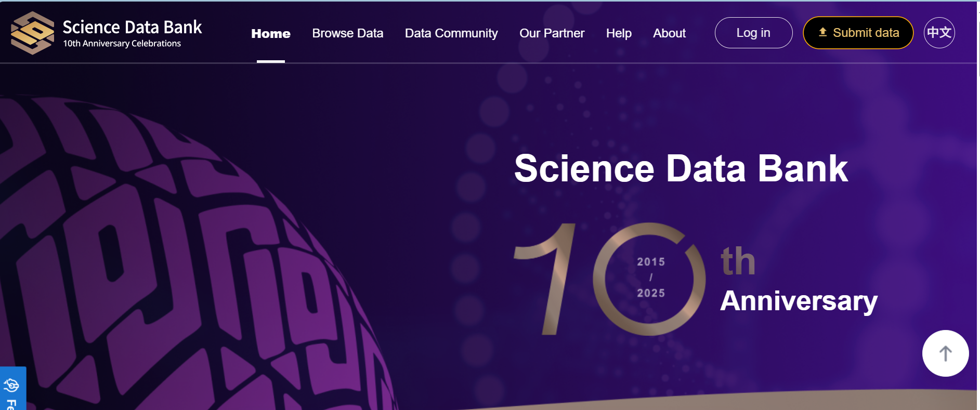The height and width of the screenshot is (410, 980).
Task: Open Data Community menu item
Action: pyautogui.click(x=451, y=33)
